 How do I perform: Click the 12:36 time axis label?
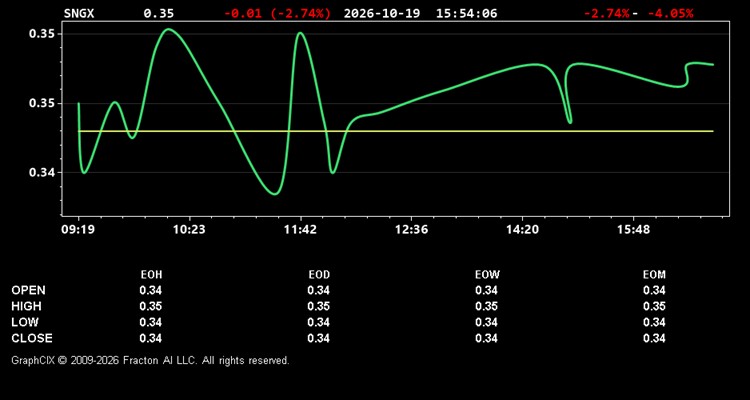(x=411, y=230)
